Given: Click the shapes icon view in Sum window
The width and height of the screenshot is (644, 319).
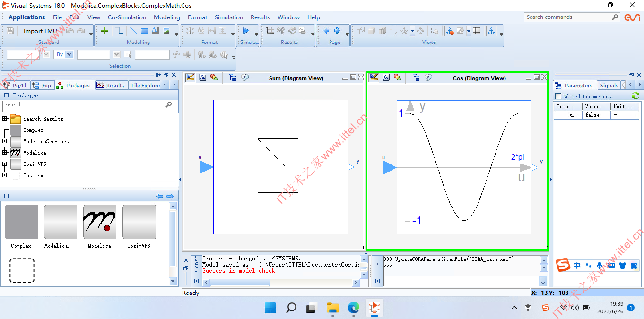Looking at the screenshot, I should point(214,78).
